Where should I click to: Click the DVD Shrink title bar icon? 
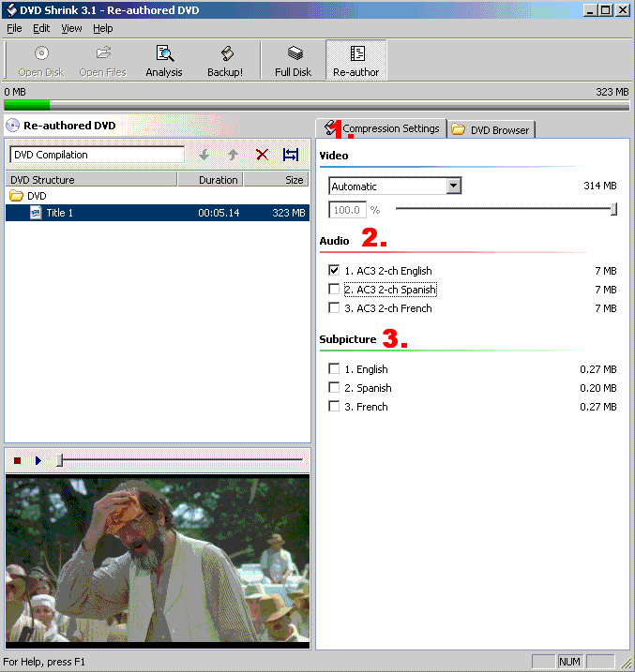point(10,10)
